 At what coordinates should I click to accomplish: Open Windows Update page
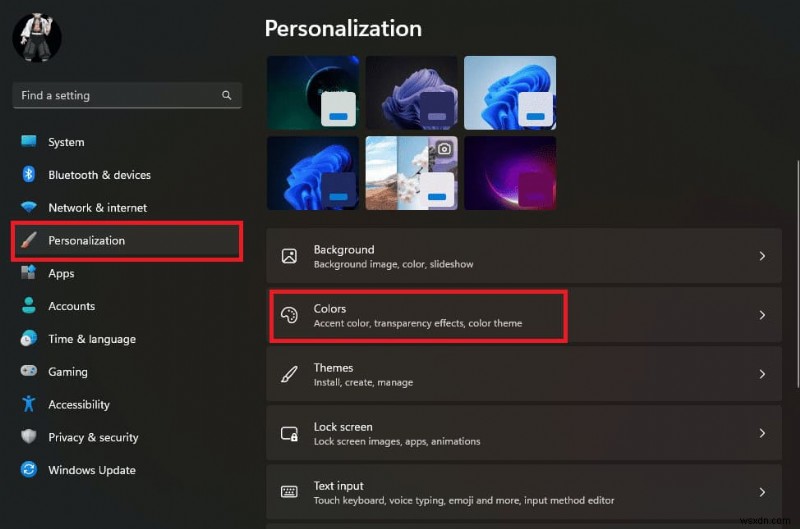coord(127,470)
